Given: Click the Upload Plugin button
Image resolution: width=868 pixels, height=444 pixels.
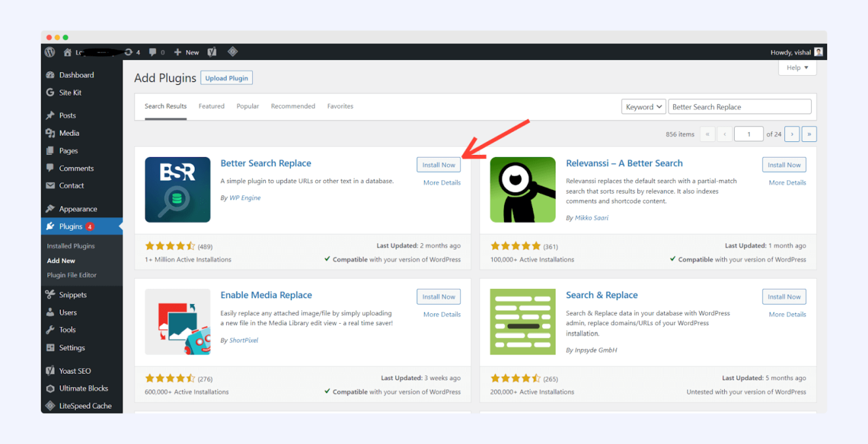Looking at the screenshot, I should tap(226, 78).
